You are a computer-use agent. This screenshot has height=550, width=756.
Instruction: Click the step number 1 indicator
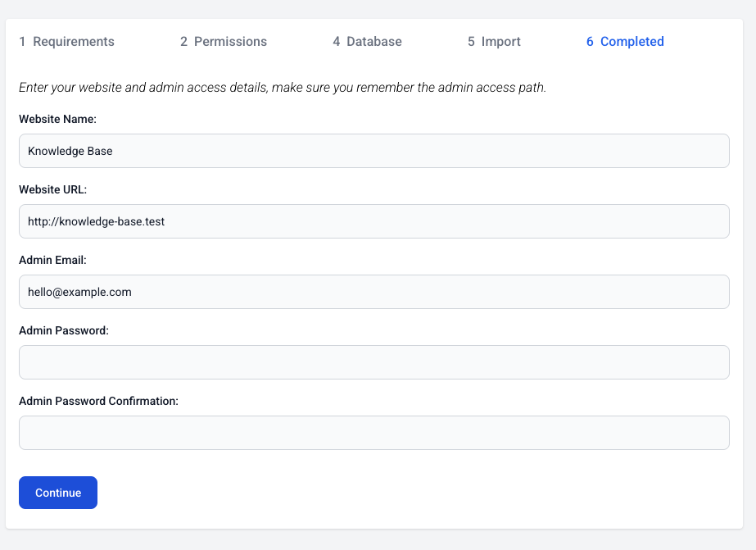coord(22,42)
